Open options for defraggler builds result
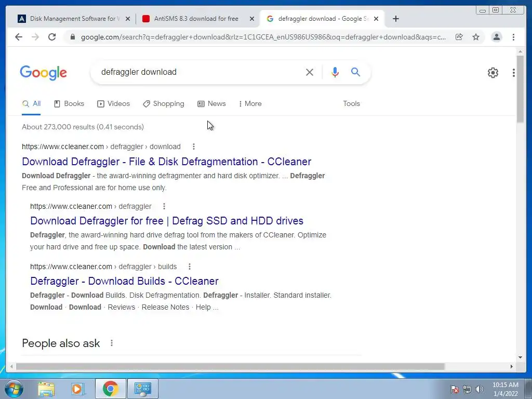This screenshot has width=532, height=399. (x=190, y=267)
